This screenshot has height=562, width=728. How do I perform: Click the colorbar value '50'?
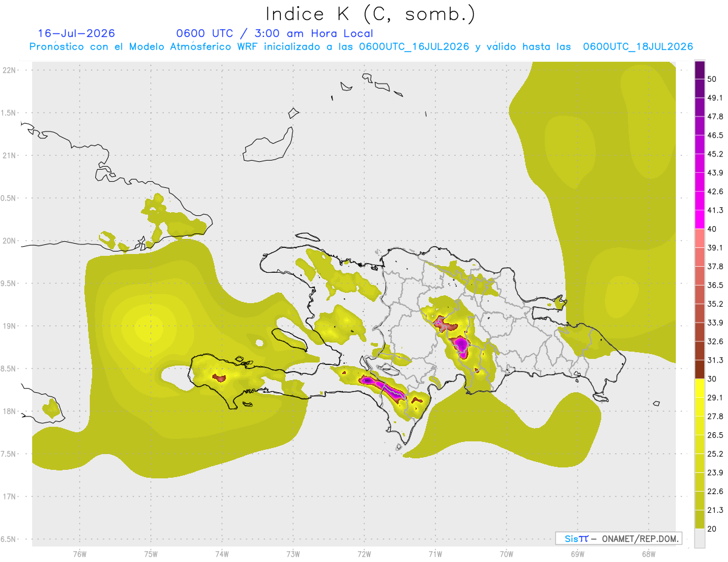tap(713, 79)
